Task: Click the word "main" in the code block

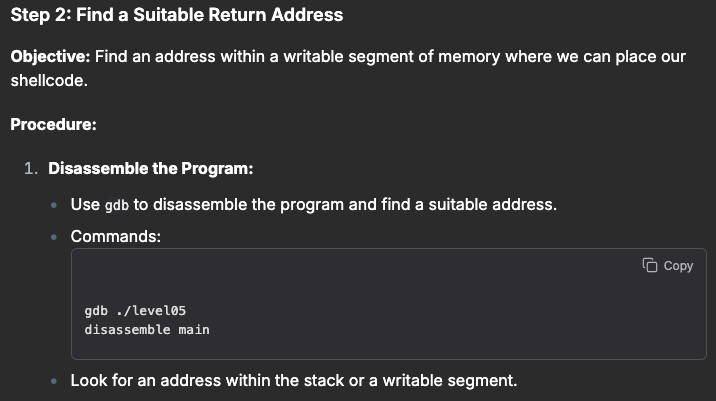Action: click(x=194, y=329)
